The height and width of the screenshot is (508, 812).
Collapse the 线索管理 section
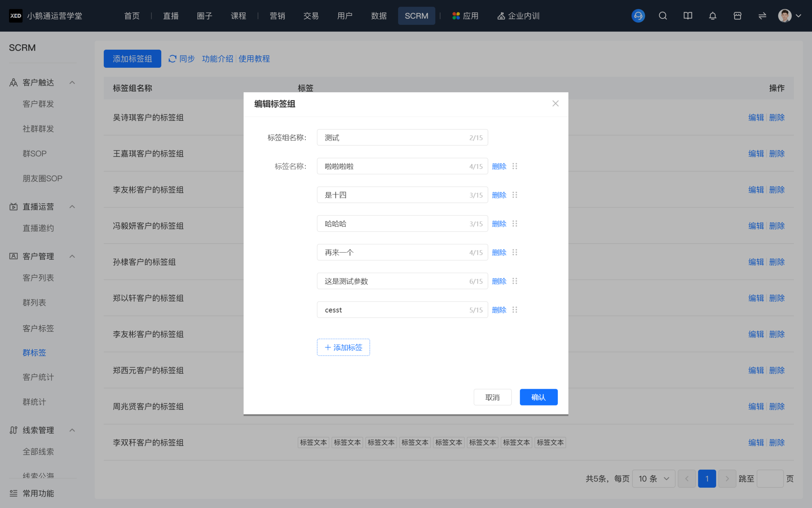72,430
